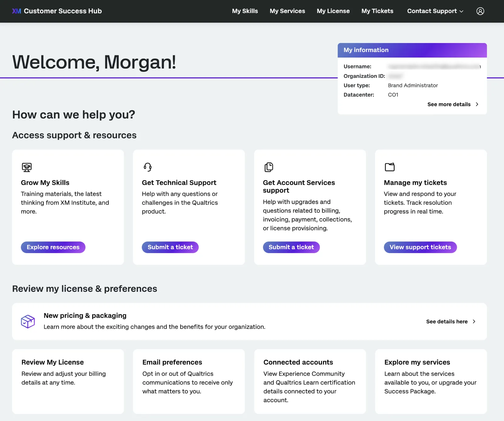
Task: Click Customer Success Hub title
Action: click(63, 11)
